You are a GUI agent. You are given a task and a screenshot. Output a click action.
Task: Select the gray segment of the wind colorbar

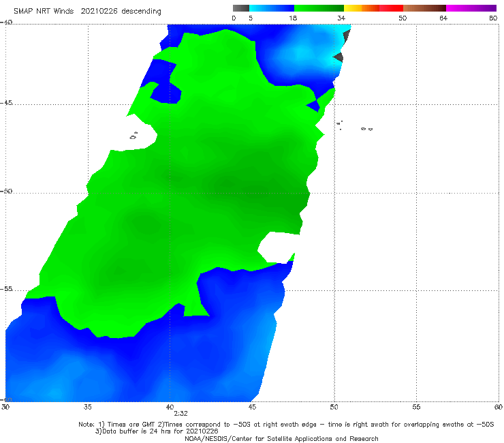point(241,8)
